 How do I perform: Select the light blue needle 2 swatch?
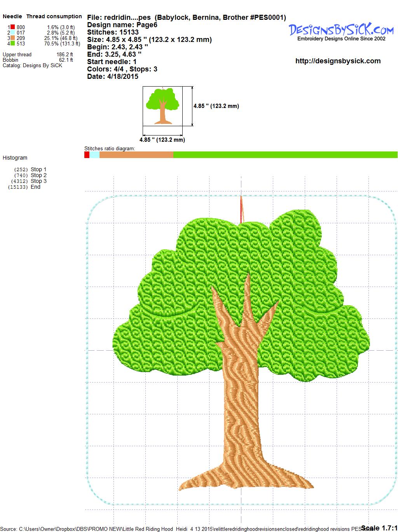[12, 33]
